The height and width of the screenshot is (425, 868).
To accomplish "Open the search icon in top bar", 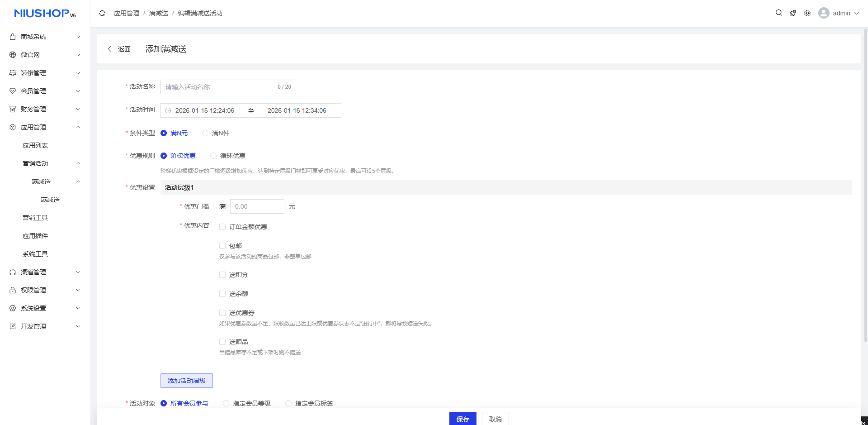I will click(x=778, y=13).
